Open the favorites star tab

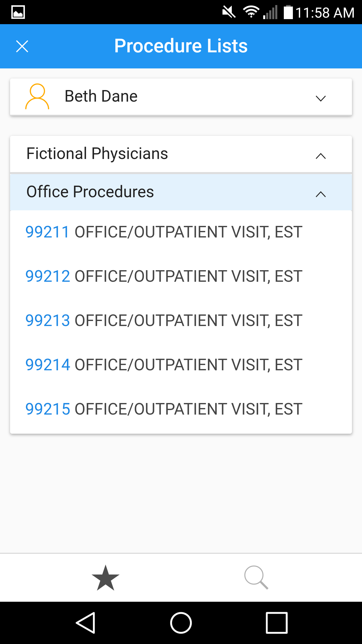[x=106, y=578]
